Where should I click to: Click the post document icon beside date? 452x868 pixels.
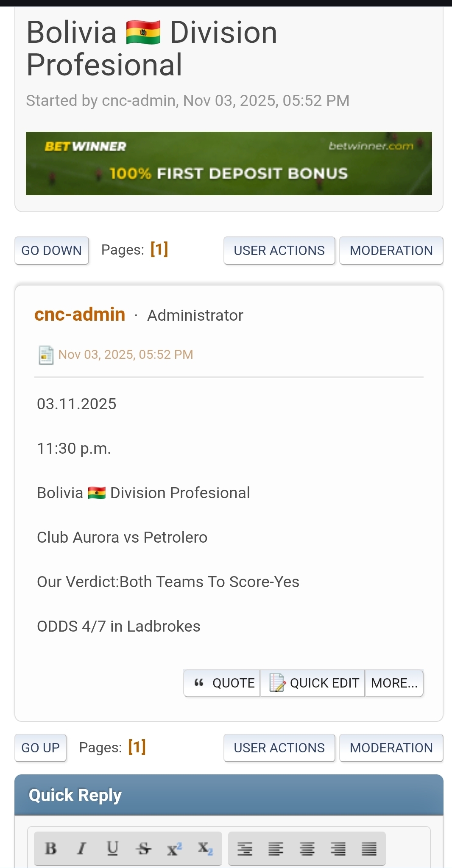point(46,355)
